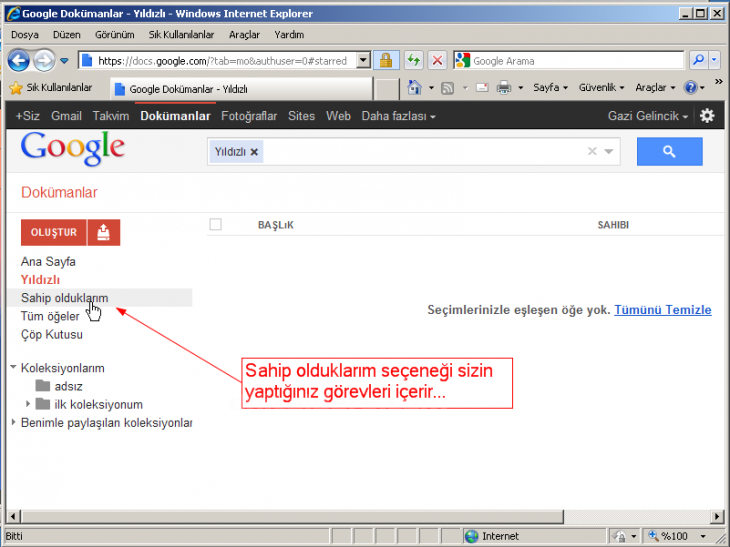The height and width of the screenshot is (547, 730).
Task: Click the upload icon next to Oluştur
Action: pyautogui.click(x=104, y=232)
